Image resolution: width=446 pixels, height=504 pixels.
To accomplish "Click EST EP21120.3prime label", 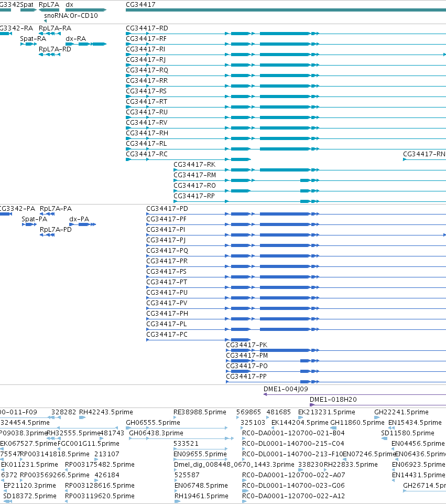I will click(x=29, y=485).
